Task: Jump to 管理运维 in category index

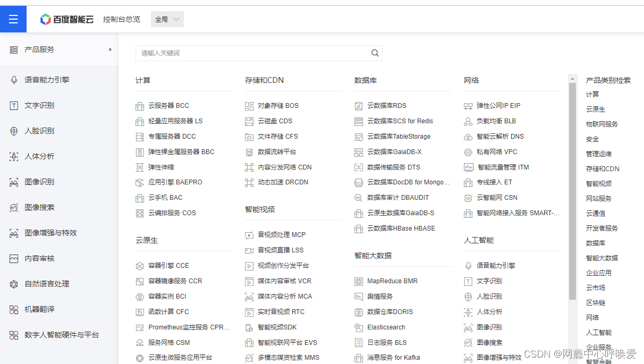Action: (x=599, y=154)
